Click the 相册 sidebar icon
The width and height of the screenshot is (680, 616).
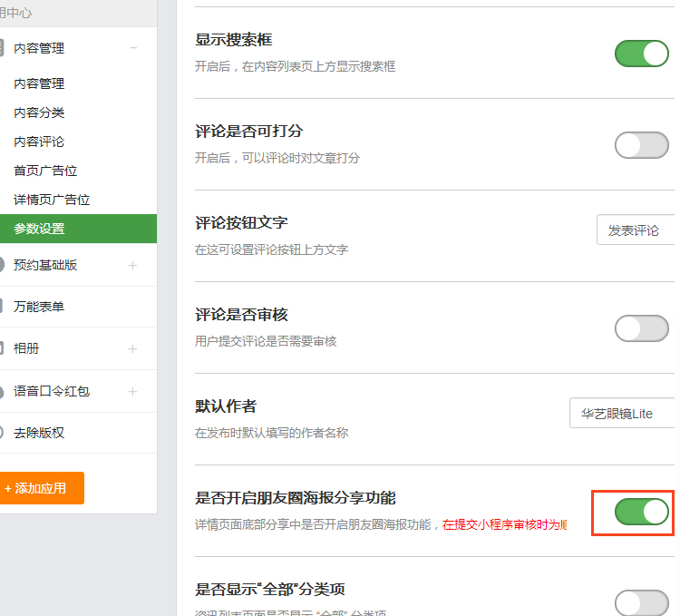click(3, 348)
